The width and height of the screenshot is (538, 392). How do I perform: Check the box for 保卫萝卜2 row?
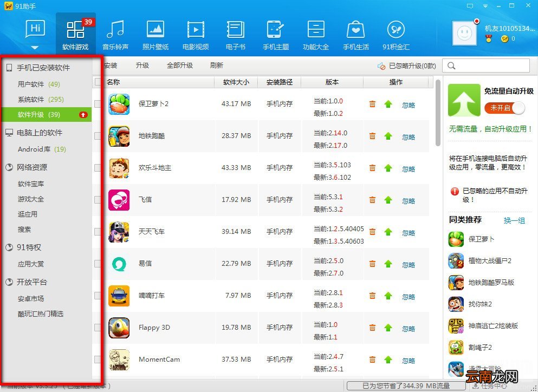click(x=98, y=103)
